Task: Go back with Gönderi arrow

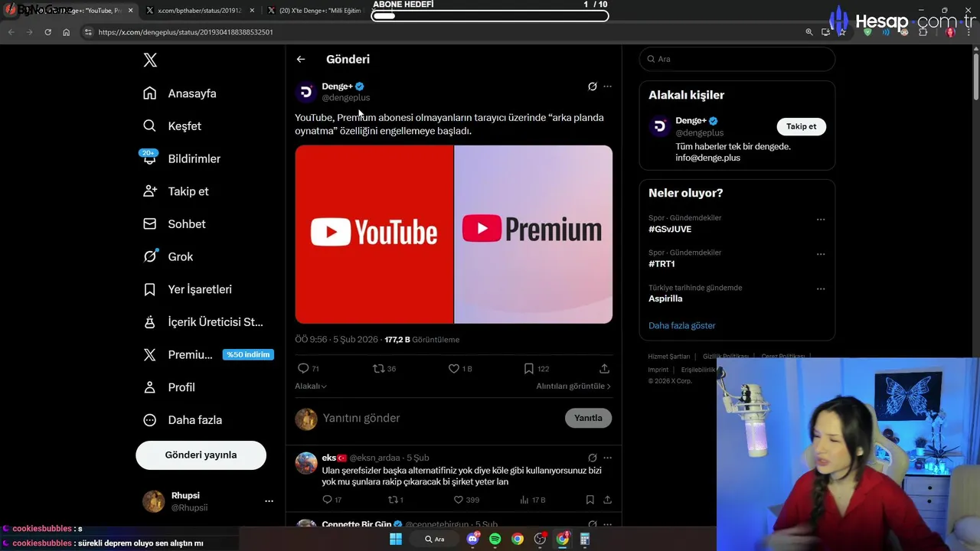Action: [x=301, y=59]
